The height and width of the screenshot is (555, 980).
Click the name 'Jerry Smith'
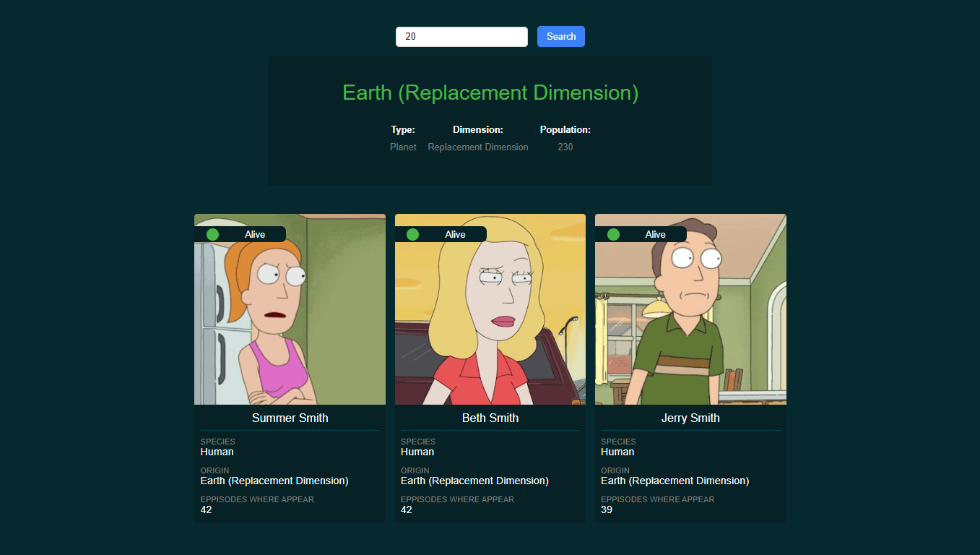[690, 418]
